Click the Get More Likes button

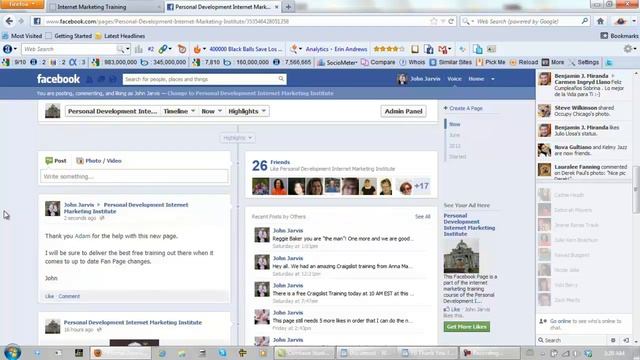pyautogui.click(x=467, y=327)
